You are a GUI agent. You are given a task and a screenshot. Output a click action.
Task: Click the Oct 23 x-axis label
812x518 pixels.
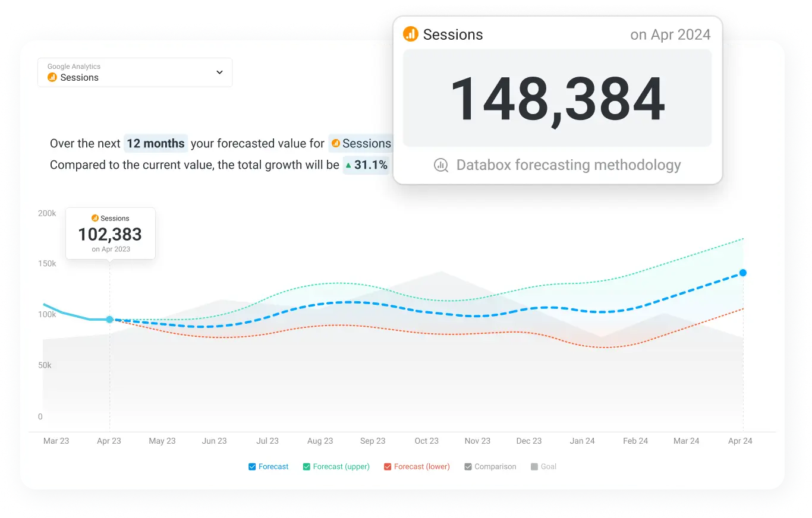coord(427,441)
